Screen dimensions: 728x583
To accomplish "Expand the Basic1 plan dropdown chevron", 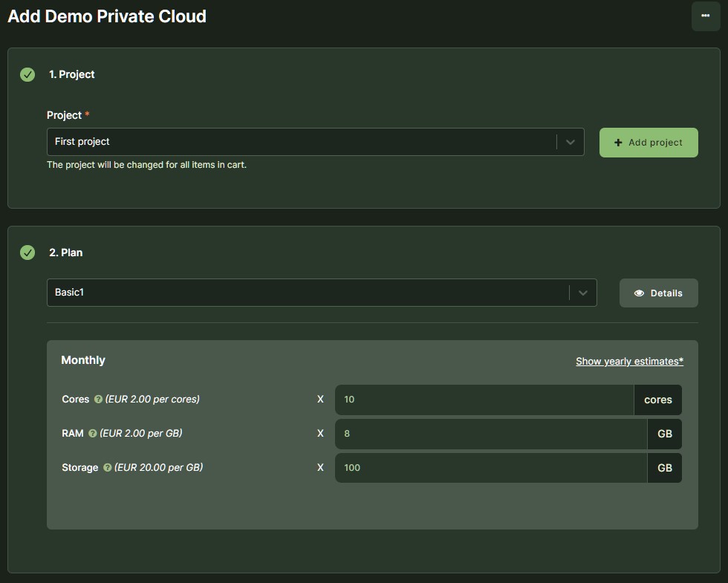I will click(583, 293).
